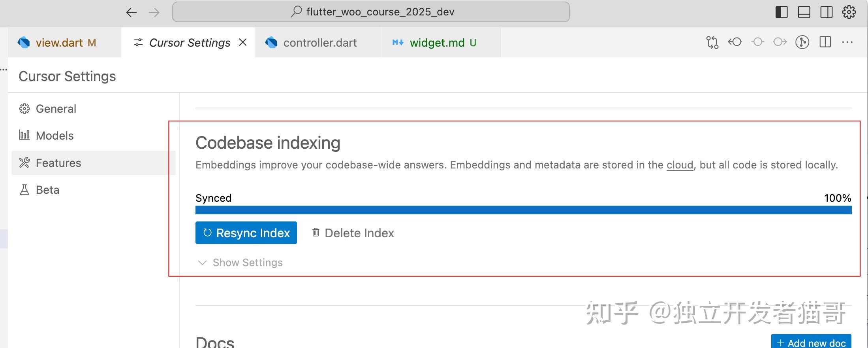Open more actions ellipsis menu
868x348 pixels.
(x=847, y=42)
